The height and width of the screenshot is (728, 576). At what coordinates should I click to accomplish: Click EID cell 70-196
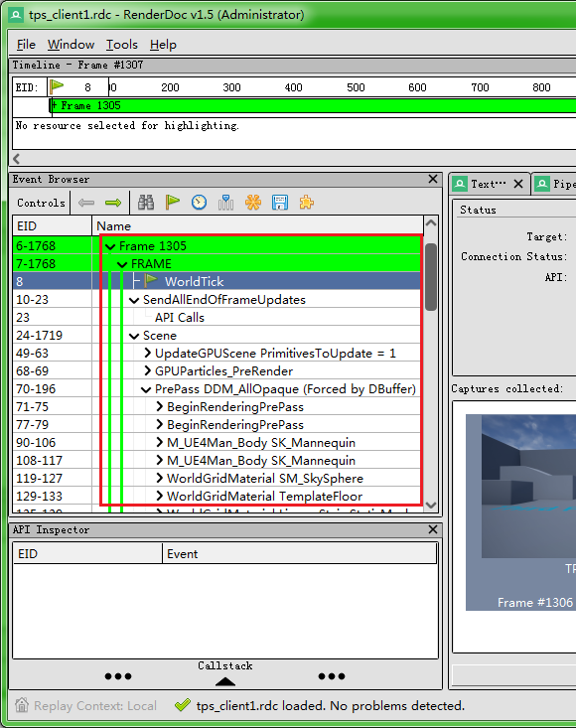coord(52,389)
